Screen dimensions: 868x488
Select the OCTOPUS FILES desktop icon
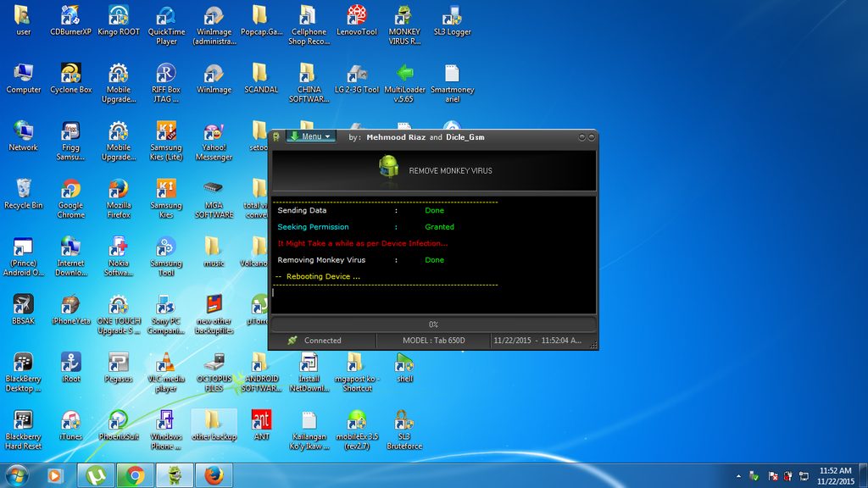point(214,373)
